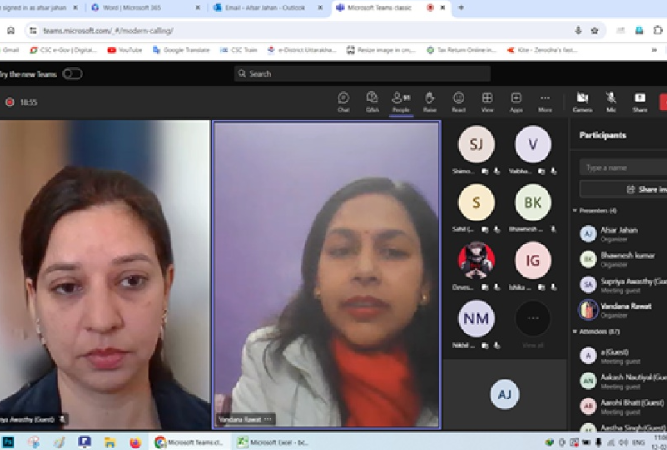Screen dimensions: 667x450
Task: Toggle the Camera on or off
Action: coord(582,100)
